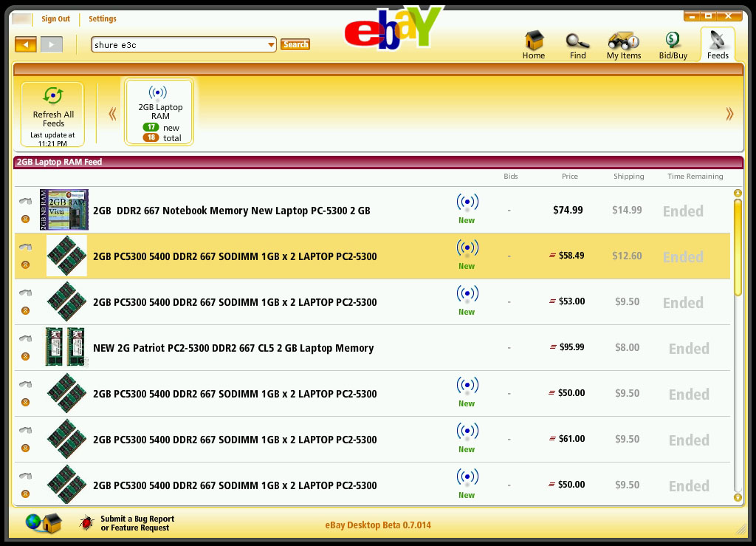Open '2GB DDR2 667 Notebook Memory New Laptop' title

coord(231,211)
